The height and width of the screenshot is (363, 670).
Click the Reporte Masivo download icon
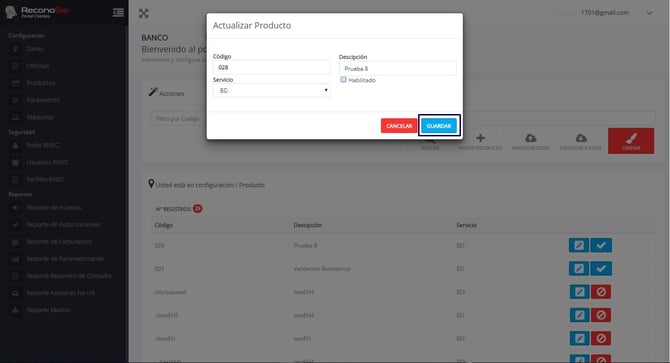pos(15,310)
